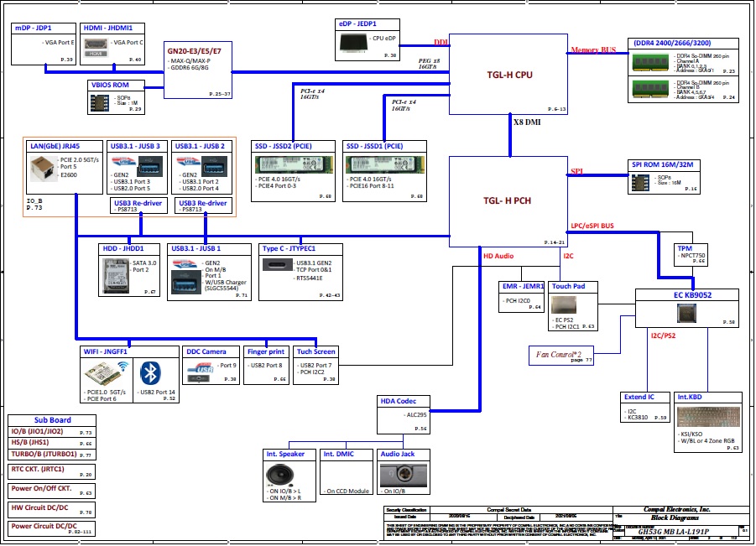Click the Int. Speaker picture
The width and height of the screenshot is (756, 546).
pos(282,476)
